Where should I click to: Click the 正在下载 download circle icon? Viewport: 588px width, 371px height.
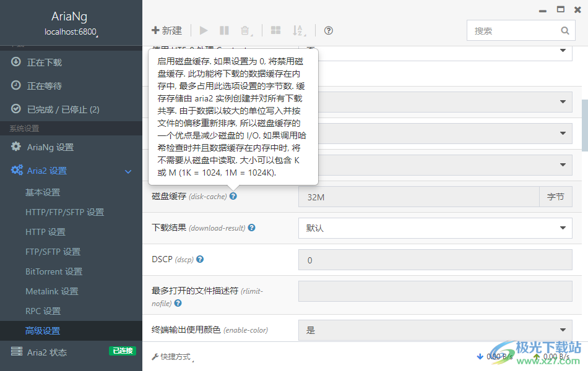tap(15, 61)
